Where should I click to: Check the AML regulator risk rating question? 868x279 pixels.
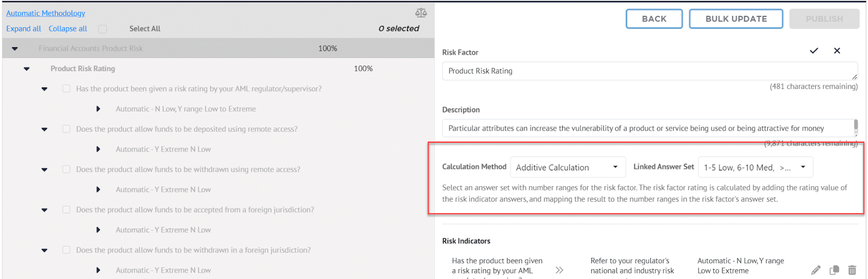66,88
